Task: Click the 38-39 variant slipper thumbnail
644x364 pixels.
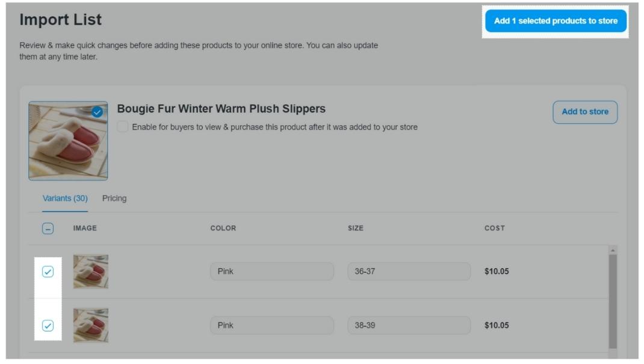Action: point(91,325)
